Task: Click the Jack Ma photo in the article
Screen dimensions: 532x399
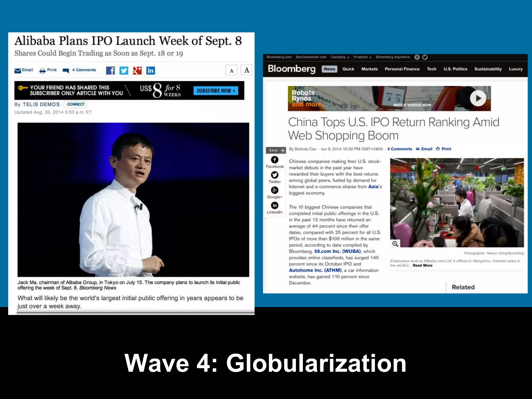Action: [133, 199]
